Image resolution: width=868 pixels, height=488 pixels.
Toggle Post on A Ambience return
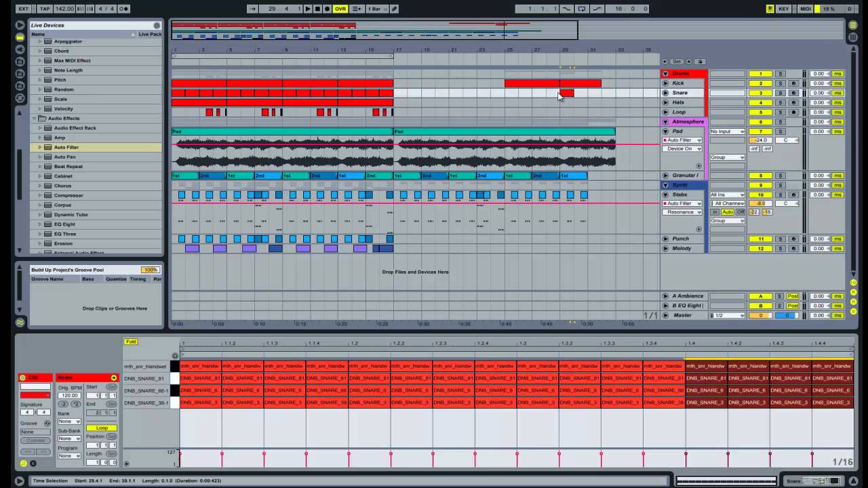coord(793,296)
